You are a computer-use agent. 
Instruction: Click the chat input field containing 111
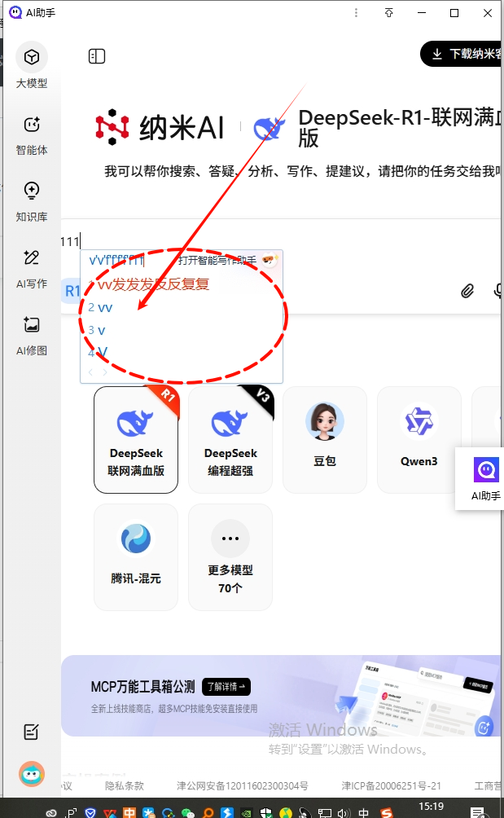282,241
